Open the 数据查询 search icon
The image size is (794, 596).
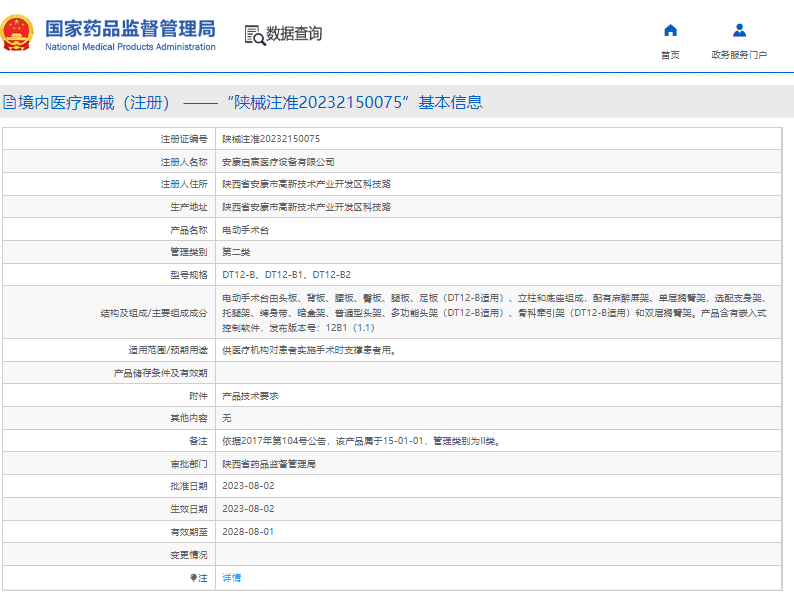255,35
